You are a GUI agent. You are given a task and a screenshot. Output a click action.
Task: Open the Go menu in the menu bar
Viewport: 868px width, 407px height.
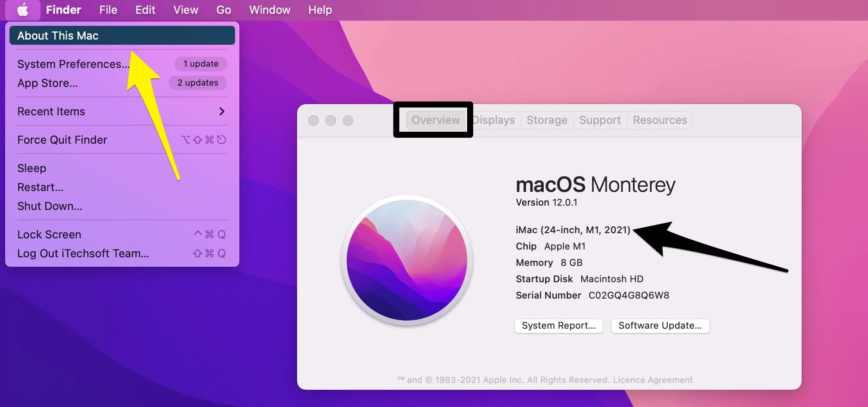[223, 9]
